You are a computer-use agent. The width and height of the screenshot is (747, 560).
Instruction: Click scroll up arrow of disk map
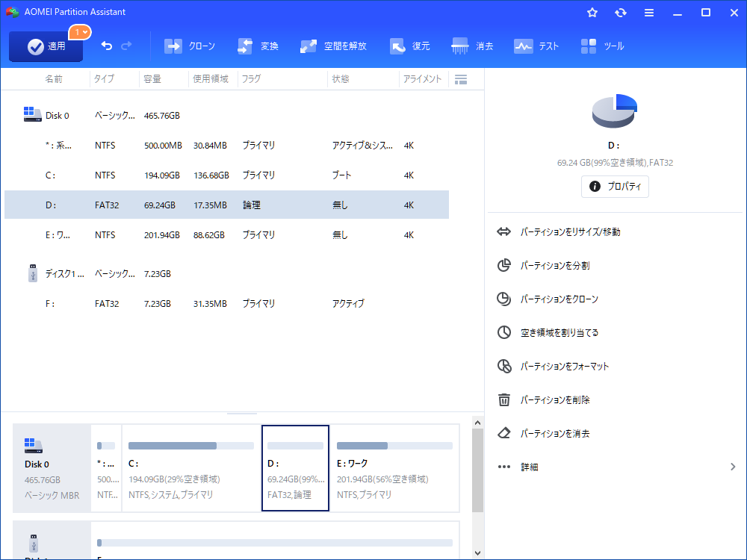pos(478,423)
